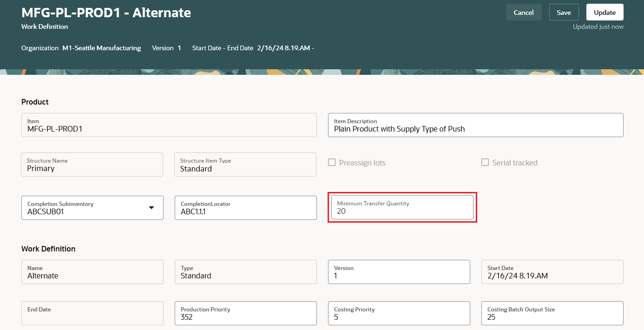Select the empty End Date field

[x=92, y=313]
